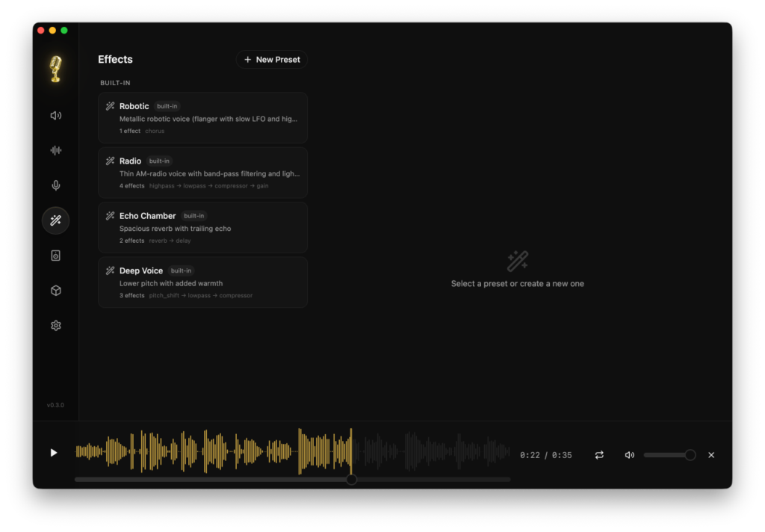Open the speaker section in sidebar
Screen dimensions: 765x532
55,116
